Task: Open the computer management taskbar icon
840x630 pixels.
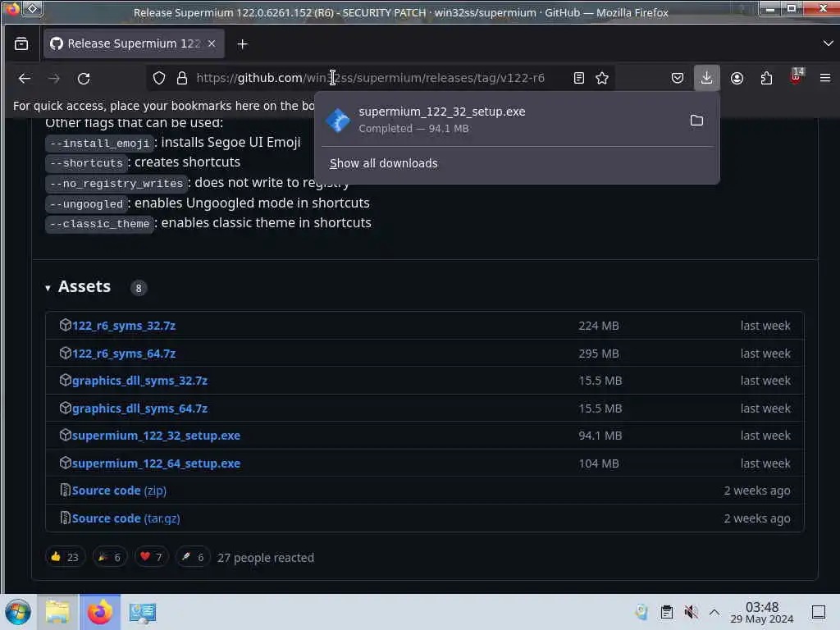Action: [x=143, y=612]
